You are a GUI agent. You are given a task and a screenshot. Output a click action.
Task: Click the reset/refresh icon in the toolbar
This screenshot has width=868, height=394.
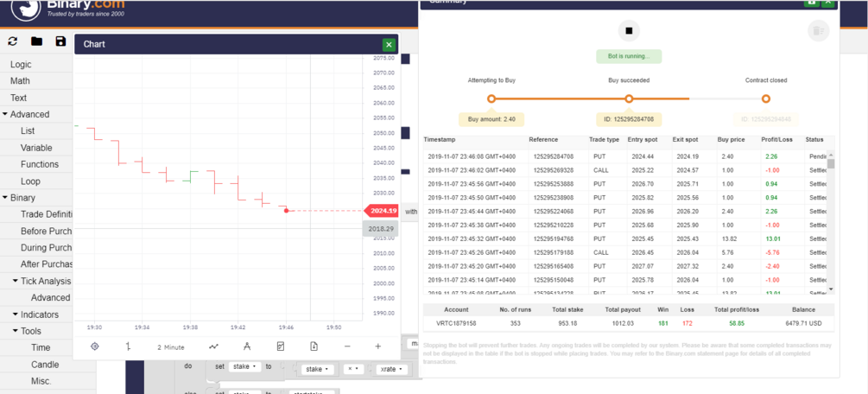click(13, 41)
